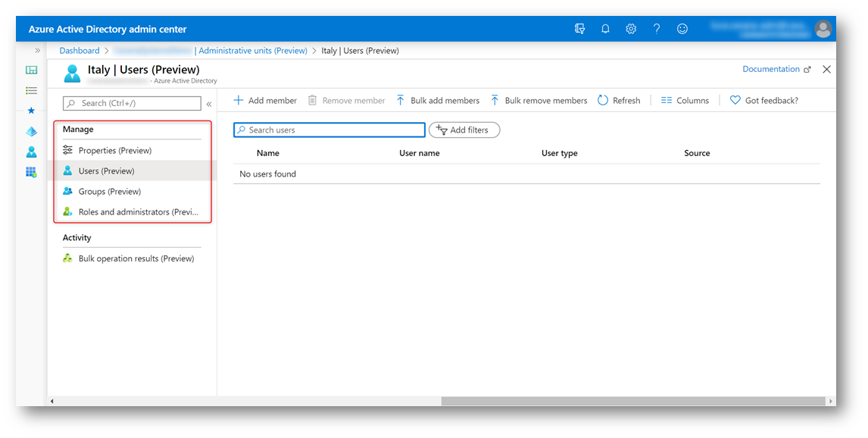Open the Documentation link

point(776,69)
